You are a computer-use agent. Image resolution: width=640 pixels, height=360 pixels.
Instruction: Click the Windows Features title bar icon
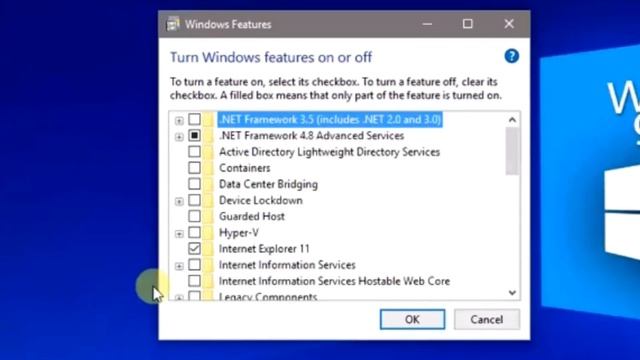point(173,24)
